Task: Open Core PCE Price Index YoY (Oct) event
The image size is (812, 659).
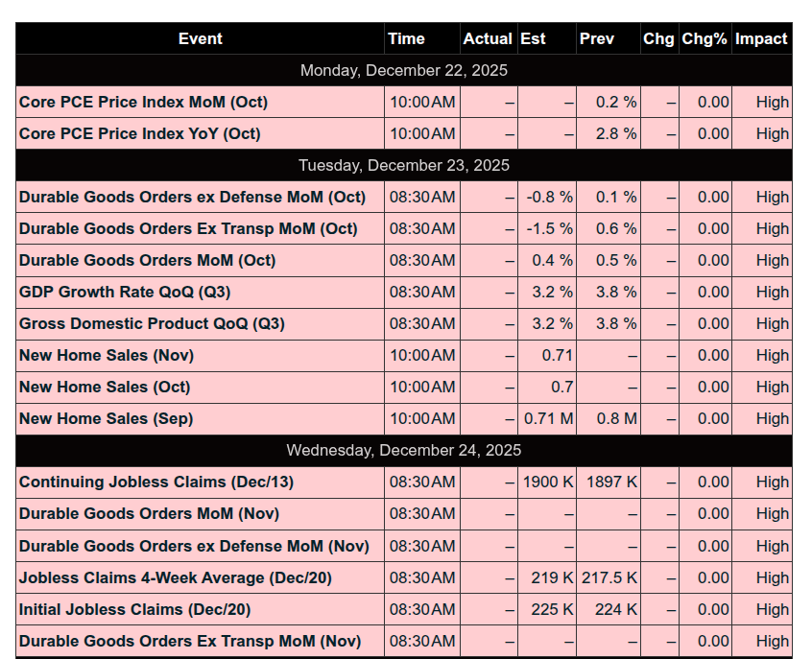Action: (139, 134)
